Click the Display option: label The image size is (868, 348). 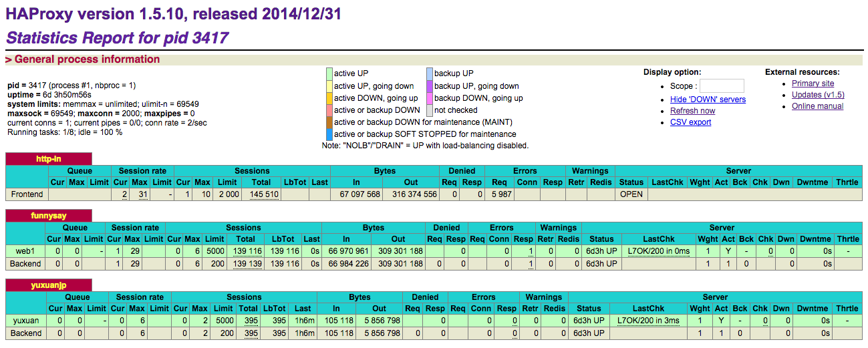click(672, 72)
